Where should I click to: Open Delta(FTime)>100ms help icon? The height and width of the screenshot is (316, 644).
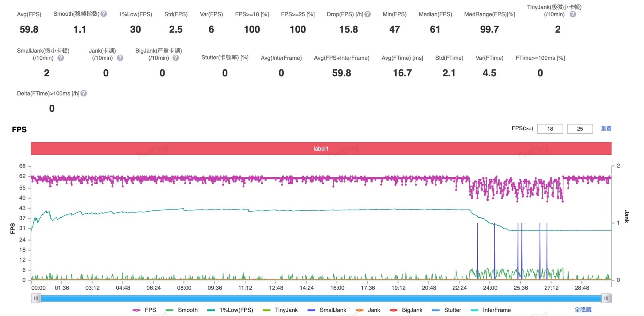84,93
